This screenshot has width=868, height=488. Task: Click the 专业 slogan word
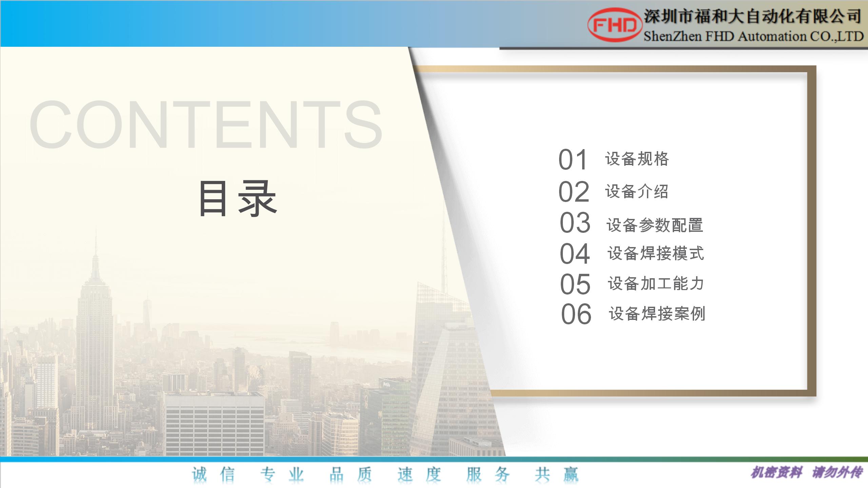pyautogui.click(x=282, y=474)
